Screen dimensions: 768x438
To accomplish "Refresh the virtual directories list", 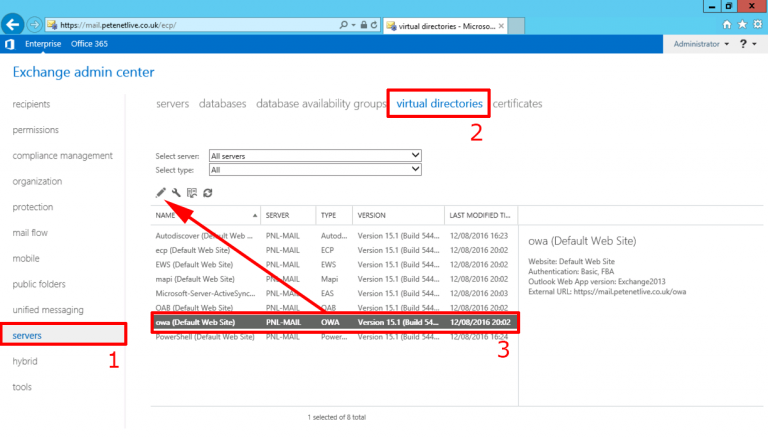I will (x=208, y=193).
